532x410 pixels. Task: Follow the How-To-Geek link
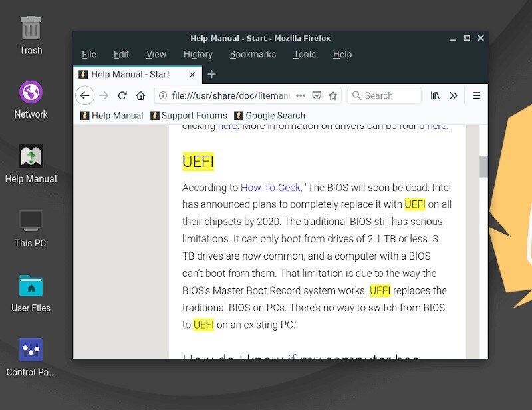[270, 188]
